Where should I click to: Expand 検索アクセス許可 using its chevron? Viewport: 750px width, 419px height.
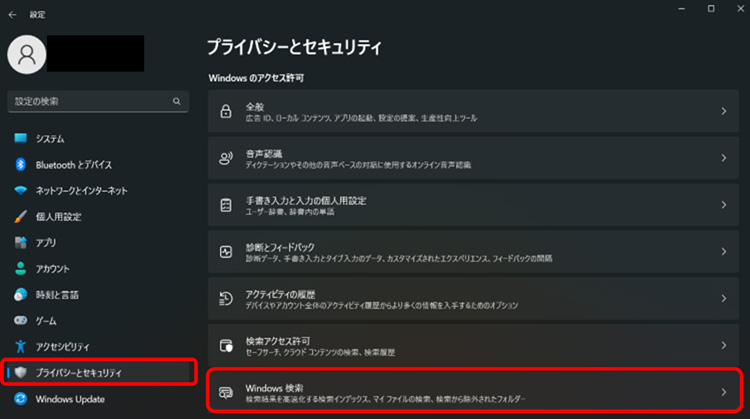(x=724, y=345)
